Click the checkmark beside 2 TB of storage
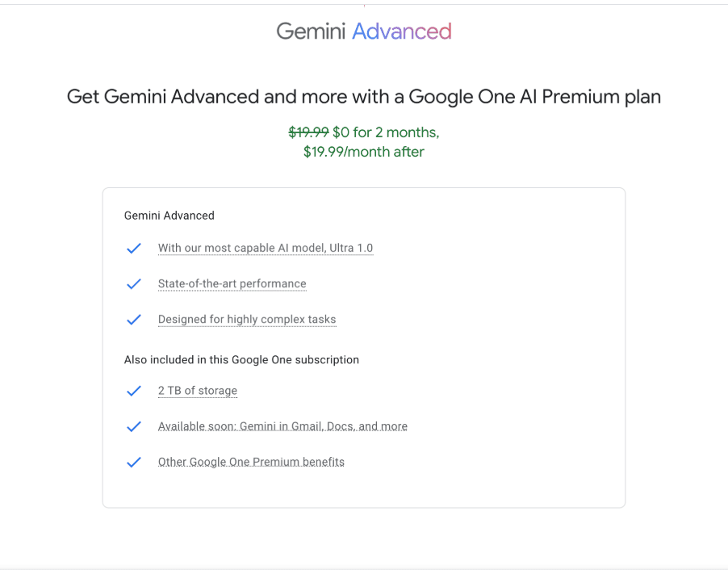728x570 pixels. 133,391
